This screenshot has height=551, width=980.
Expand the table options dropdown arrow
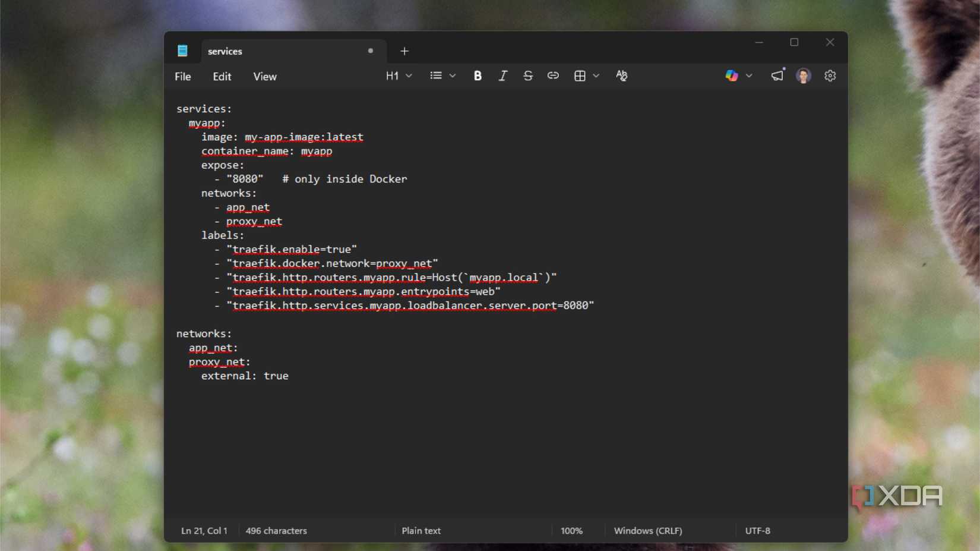click(596, 76)
